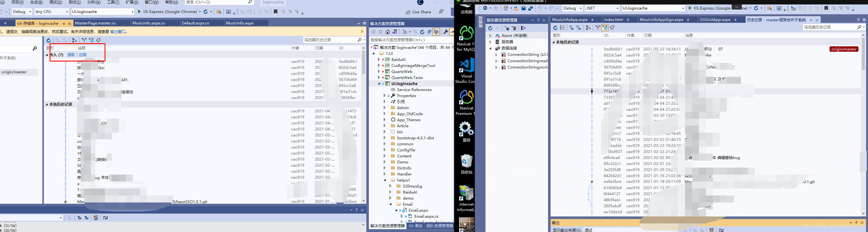Click Solution Explorer switch views icon
This screenshot has height=232, width=868.
tap(395, 32)
